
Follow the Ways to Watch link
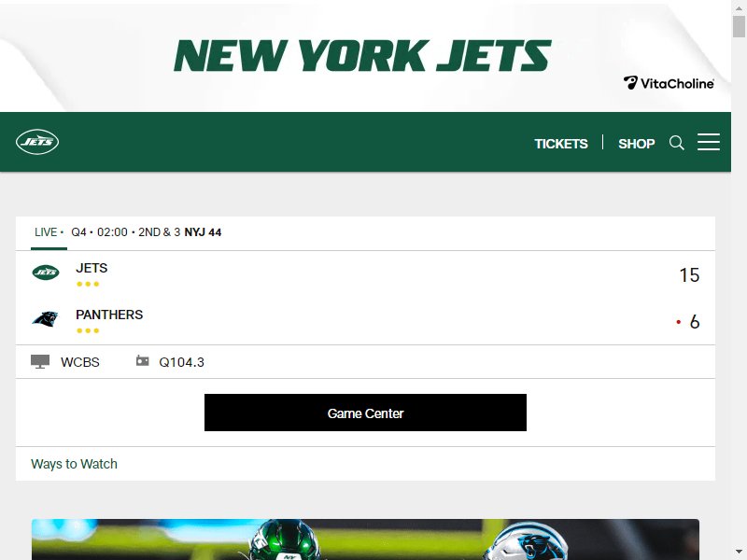pyautogui.click(x=74, y=464)
